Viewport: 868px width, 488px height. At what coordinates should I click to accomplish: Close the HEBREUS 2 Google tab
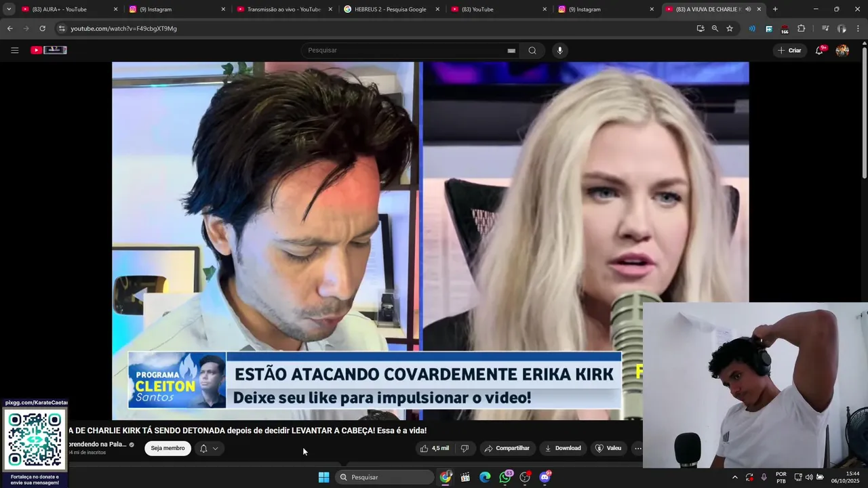437,9
